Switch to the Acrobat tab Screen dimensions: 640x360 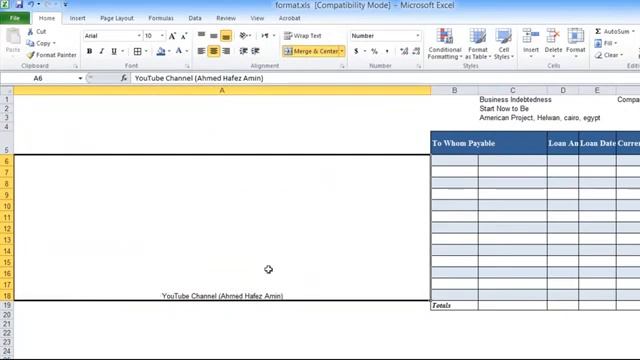click(289, 18)
